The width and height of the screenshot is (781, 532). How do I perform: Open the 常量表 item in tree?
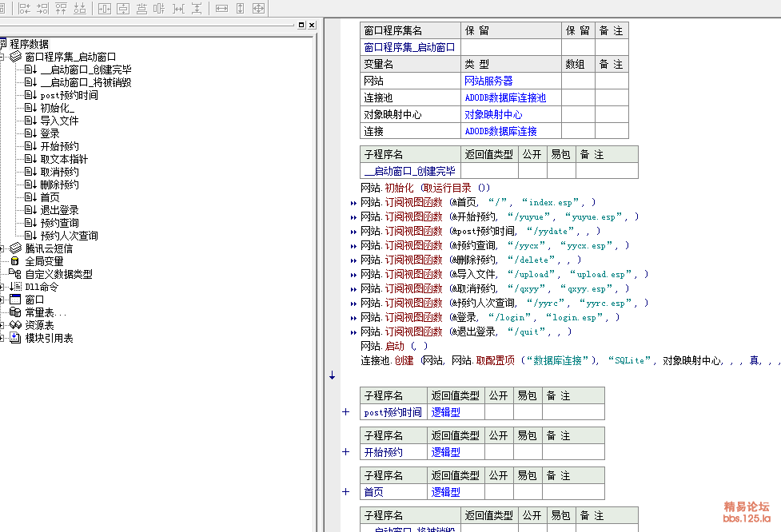point(45,312)
